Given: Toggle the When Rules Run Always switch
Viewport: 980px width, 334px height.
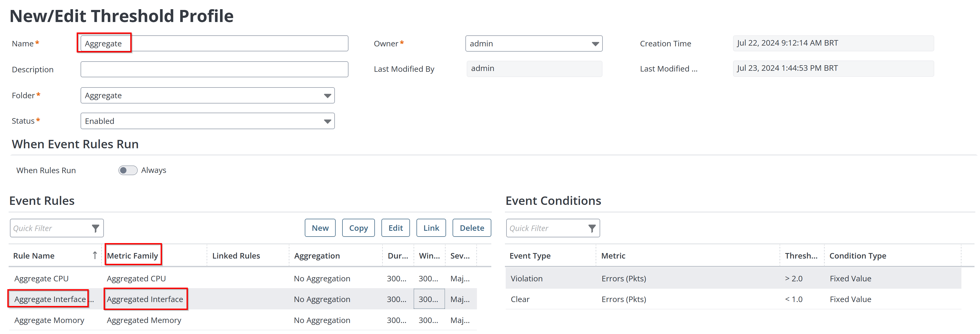Looking at the screenshot, I should (x=127, y=170).
